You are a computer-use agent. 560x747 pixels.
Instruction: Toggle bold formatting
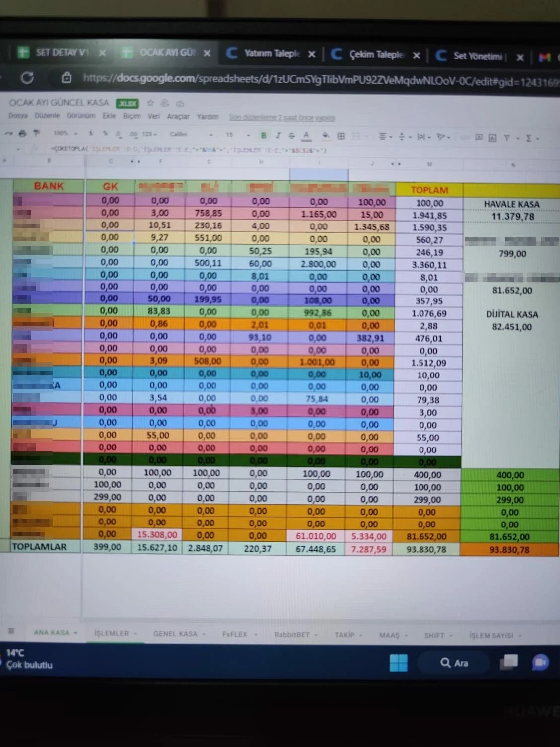tap(264, 135)
